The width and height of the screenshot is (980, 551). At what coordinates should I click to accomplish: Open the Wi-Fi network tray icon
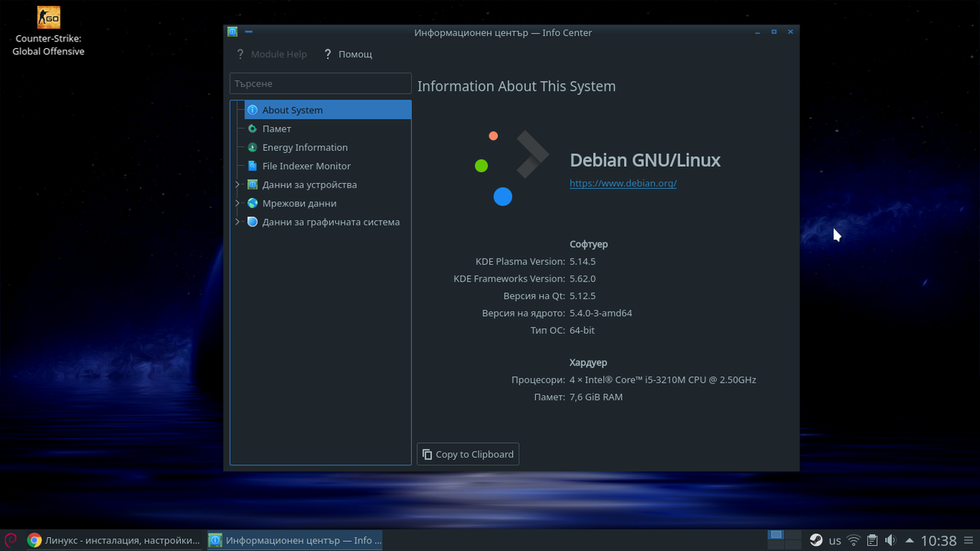[854, 540]
